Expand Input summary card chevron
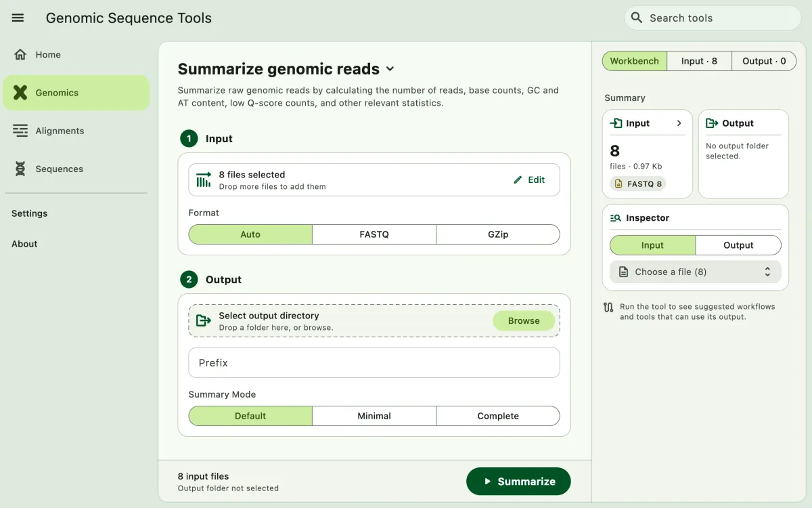This screenshot has width=812, height=508. click(x=679, y=123)
